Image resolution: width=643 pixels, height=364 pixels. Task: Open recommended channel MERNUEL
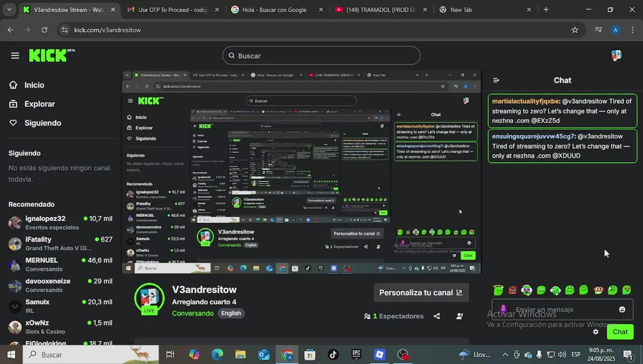tap(61, 264)
